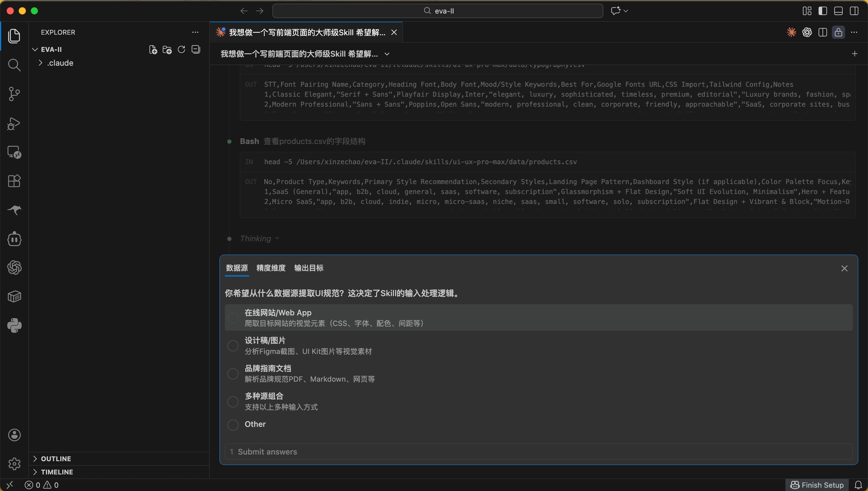The height and width of the screenshot is (491, 868).
Task: Toggle the bottom panel
Action: coord(838,11)
